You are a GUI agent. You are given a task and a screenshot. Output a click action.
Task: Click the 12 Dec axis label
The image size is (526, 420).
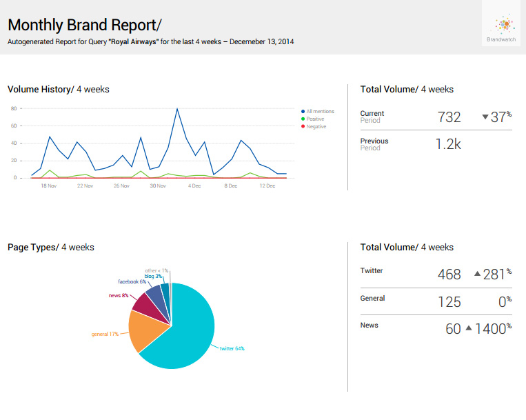pyautogui.click(x=267, y=186)
